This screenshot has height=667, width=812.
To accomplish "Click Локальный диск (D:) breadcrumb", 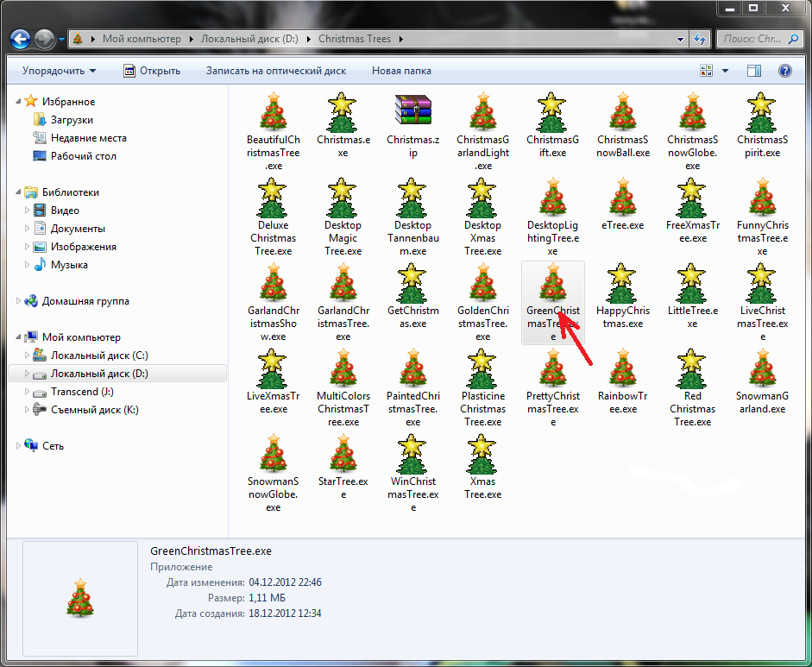I will (x=249, y=39).
